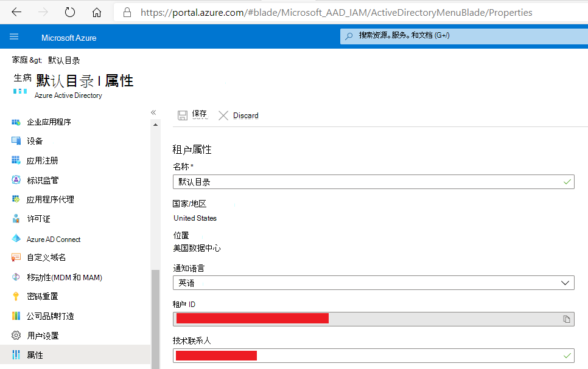Image resolution: width=588 pixels, height=369 pixels.
Task: Click the 通知语言 dropdown chevron arrow
Action: pos(565,283)
